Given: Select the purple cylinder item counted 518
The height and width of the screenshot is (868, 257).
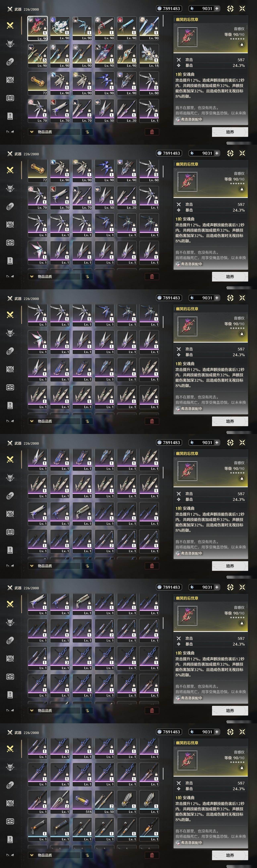Looking at the screenshot, I should (82, 802).
